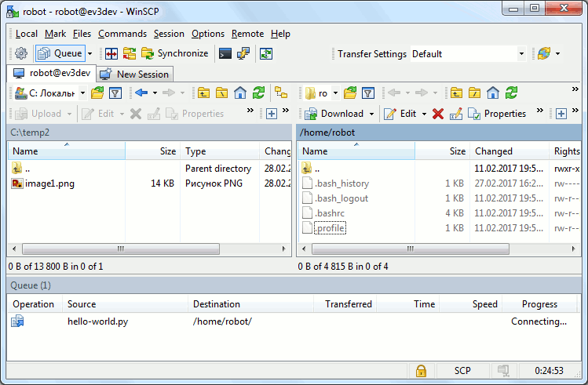The width and height of the screenshot is (588, 385).
Task: Refresh the local panel
Action: (258, 93)
